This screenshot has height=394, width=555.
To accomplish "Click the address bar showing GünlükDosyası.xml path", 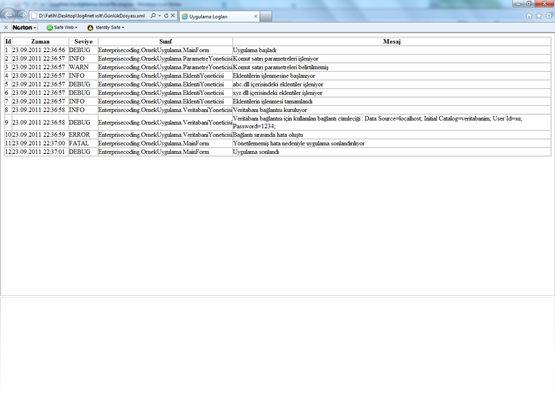I will click(91, 16).
